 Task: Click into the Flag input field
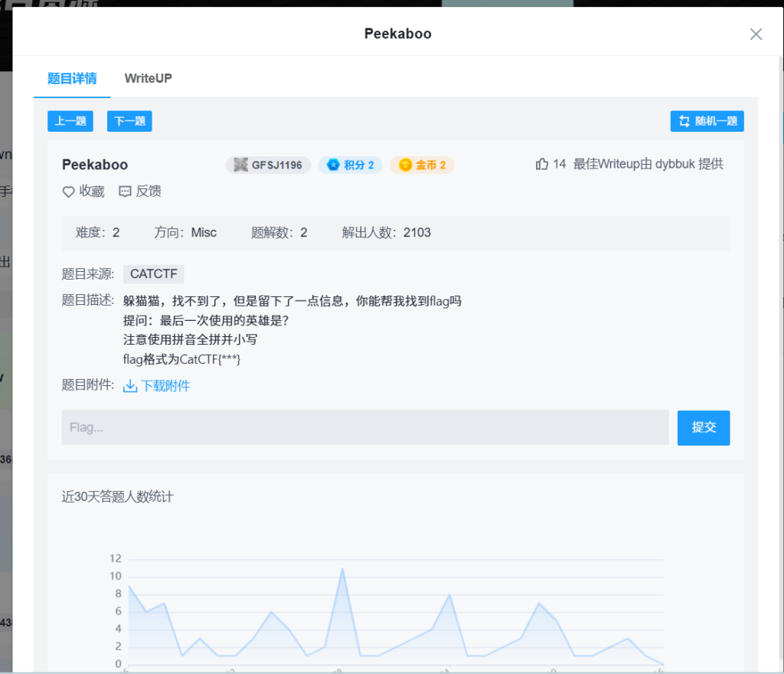coord(365,427)
